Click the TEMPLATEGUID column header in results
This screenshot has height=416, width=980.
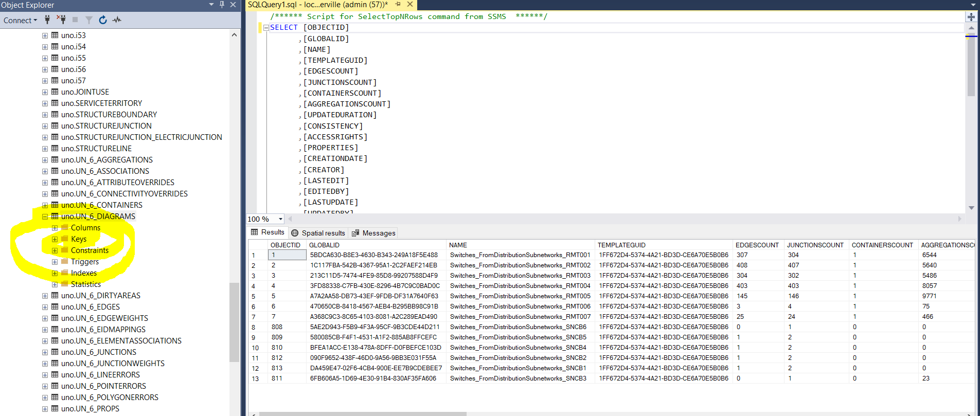coord(664,245)
